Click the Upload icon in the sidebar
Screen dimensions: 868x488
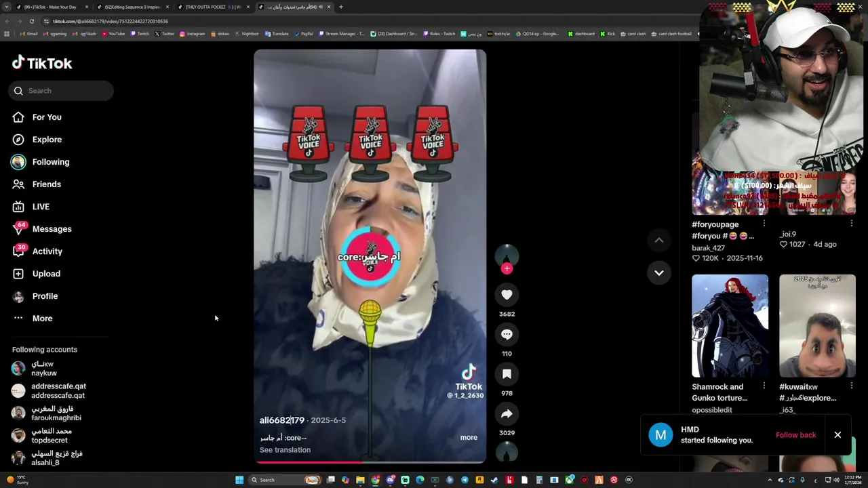click(x=18, y=274)
